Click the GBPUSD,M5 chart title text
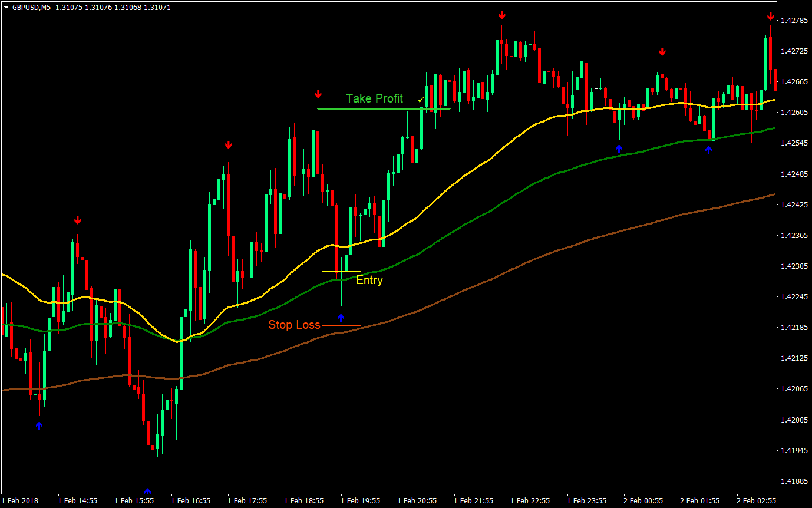 (x=31, y=8)
